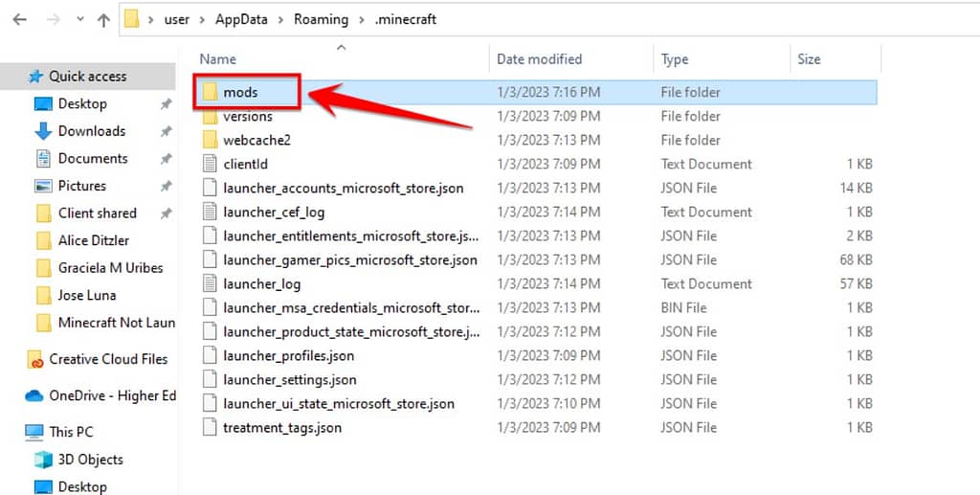Viewport: 980px width, 495px height.
Task: Select 'user' in the address path
Action: pos(176,19)
